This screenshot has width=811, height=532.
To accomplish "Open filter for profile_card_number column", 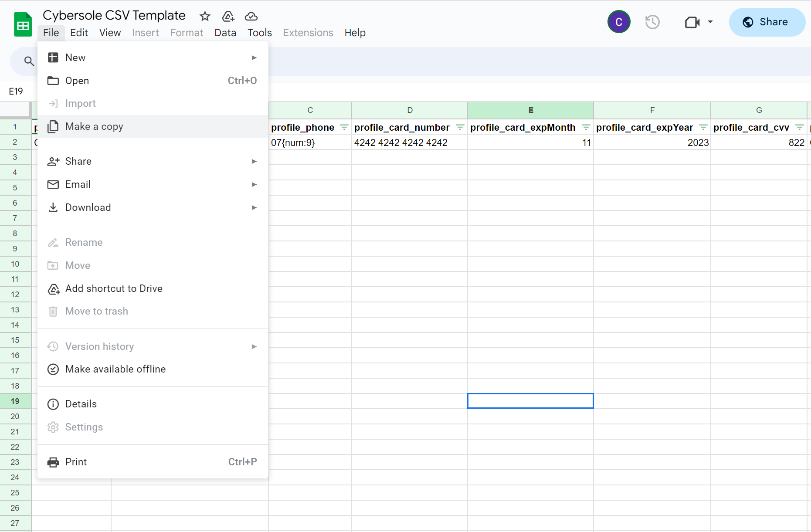I will 460,127.
